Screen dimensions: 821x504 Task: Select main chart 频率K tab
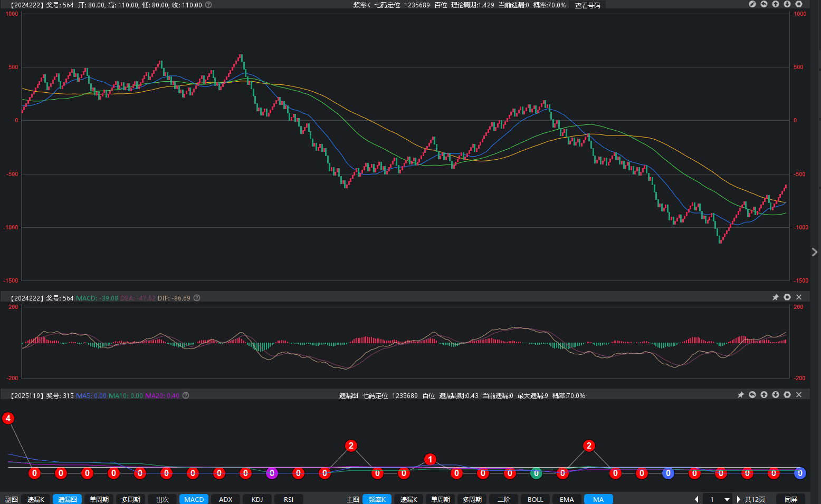tap(377, 499)
